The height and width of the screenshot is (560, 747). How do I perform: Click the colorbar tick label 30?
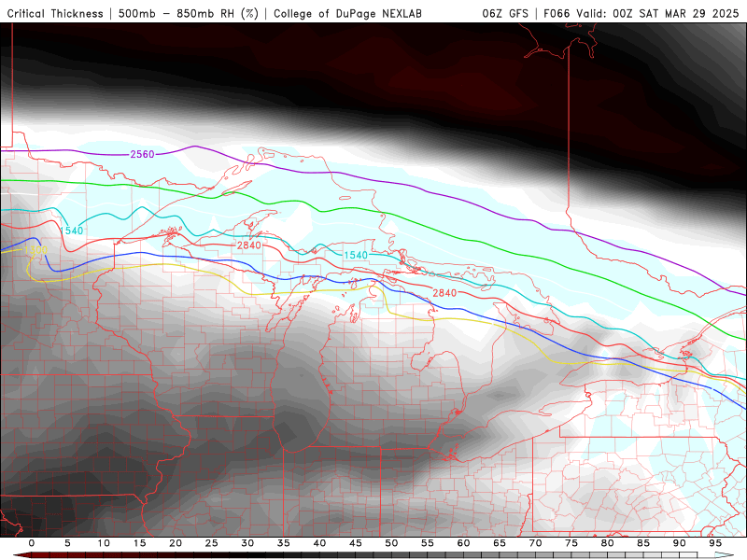tap(247, 543)
